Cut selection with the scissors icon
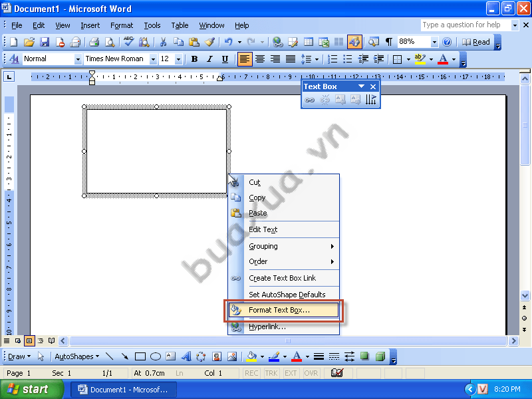Image resolution: width=532 pixels, height=399 pixels. 163,42
